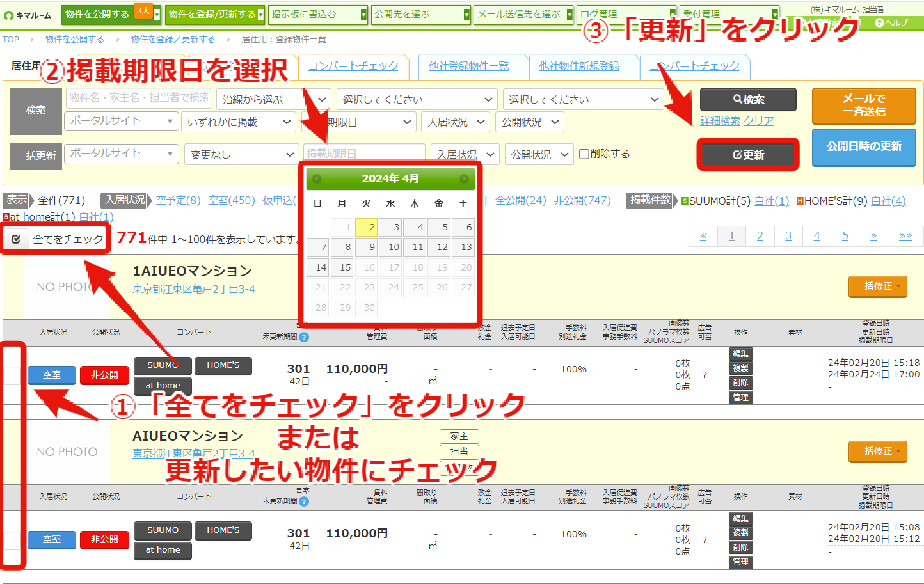The height and width of the screenshot is (584, 924).
Task: Expand search row 入居状況 dropdown
Action: [456, 122]
